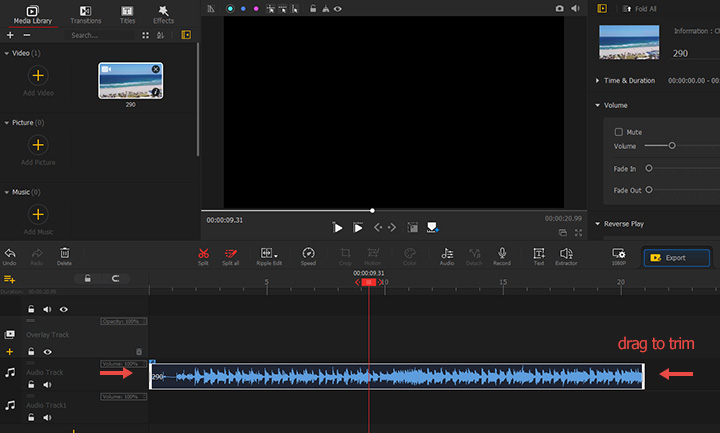This screenshot has height=433, width=720.
Task: Hide the Overlay Track with eye icon
Action: click(x=47, y=352)
